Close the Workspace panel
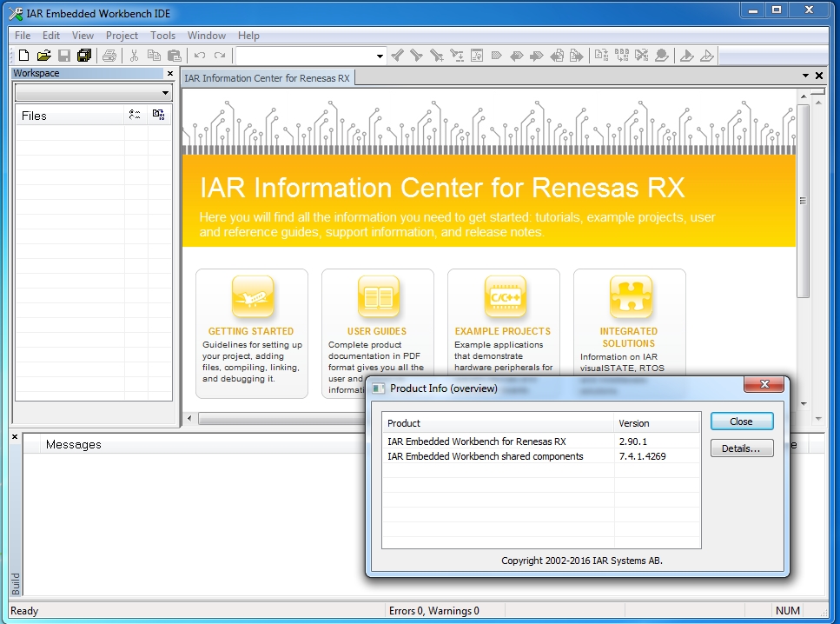The image size is (840, 624). (170, 74)
